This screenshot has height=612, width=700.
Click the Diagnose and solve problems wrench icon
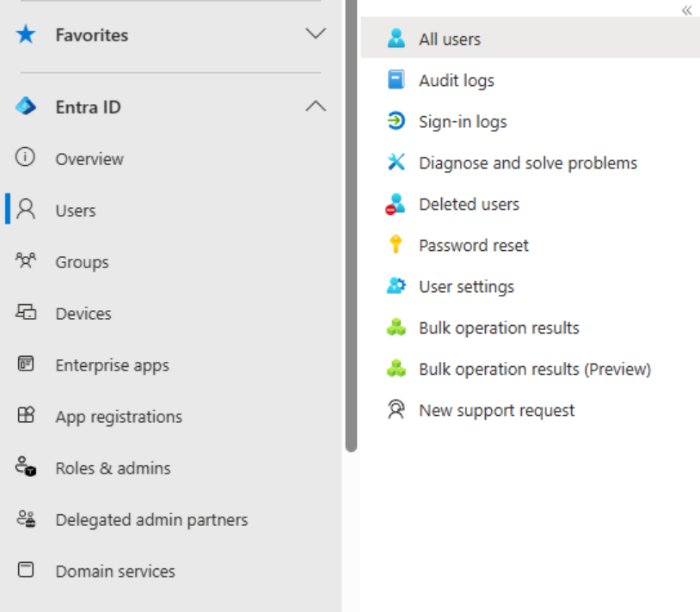[x=396, y=163]
